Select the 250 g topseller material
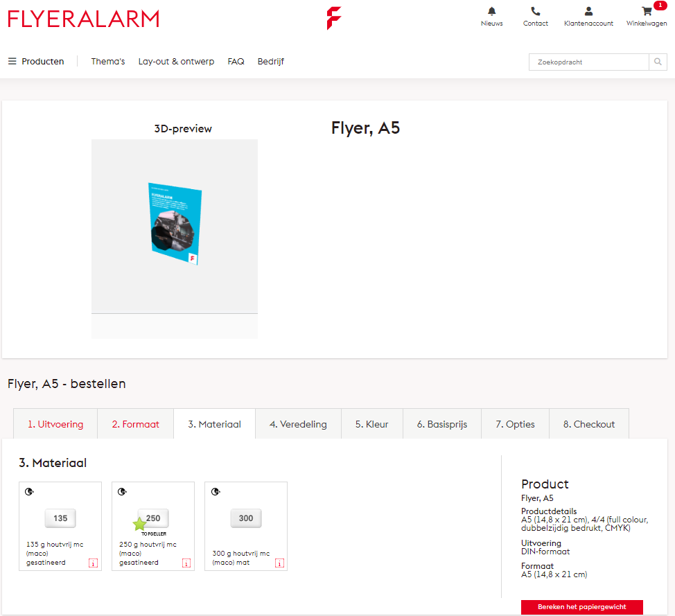This screenshot has height=616, width=675. (153, 519)
